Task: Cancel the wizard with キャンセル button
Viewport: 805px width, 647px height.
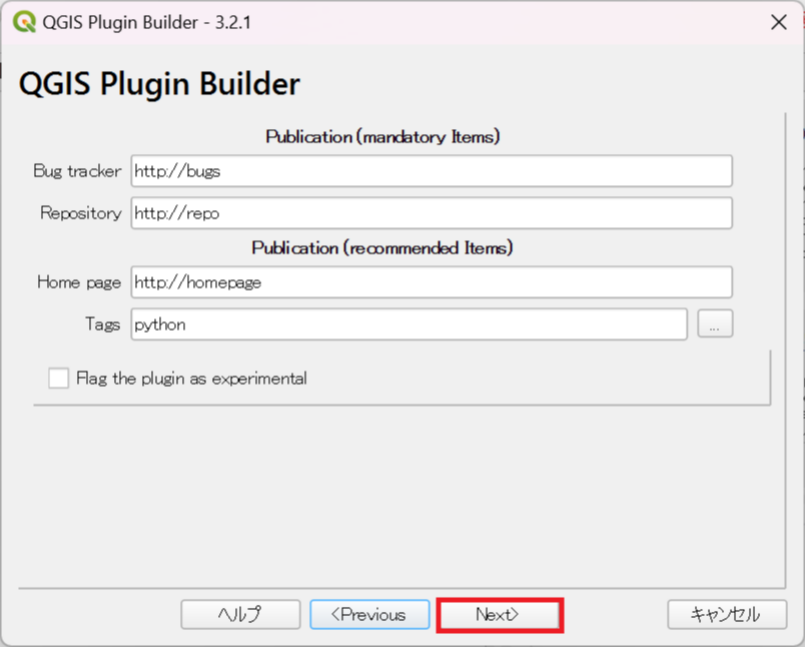Action: [727, 615]
